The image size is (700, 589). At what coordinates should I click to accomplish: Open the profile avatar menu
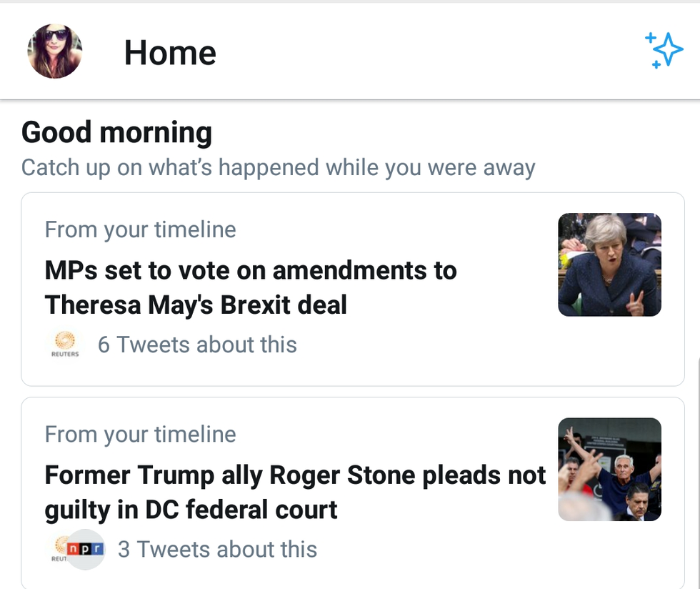(55, 51)
